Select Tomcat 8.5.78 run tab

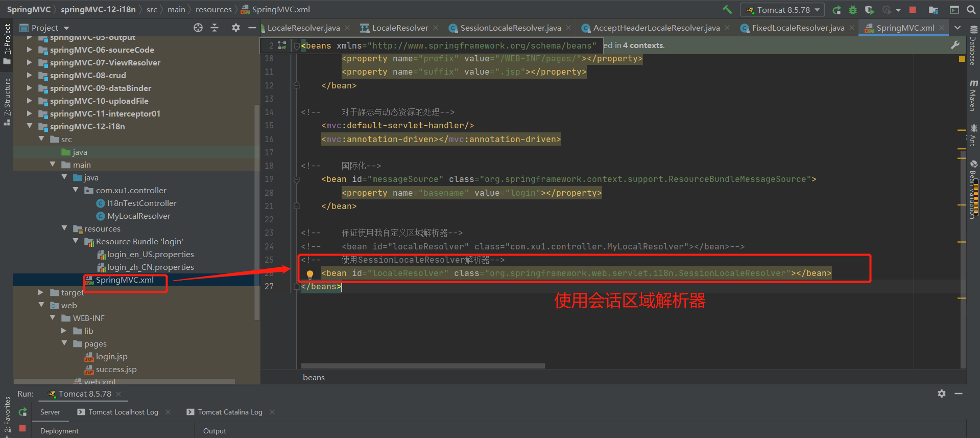pyautogui.click(x=84, y=394)
